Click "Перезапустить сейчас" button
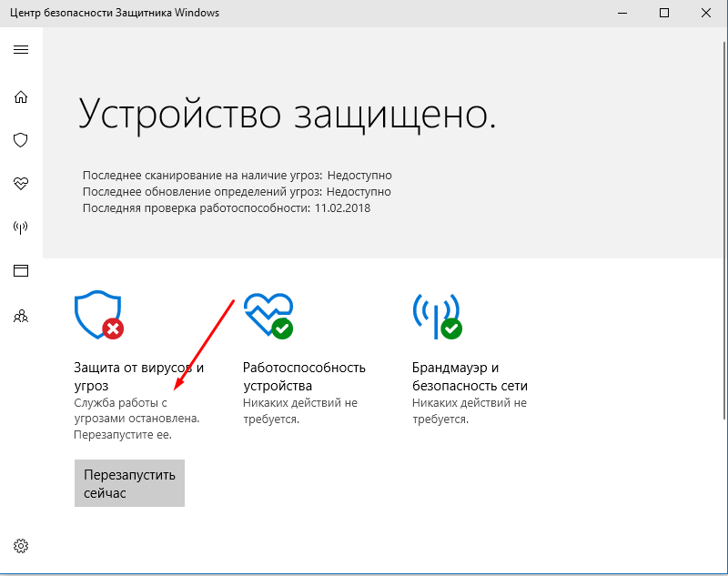This screenshot has width=728, height=576. pyautogui.click(x=129, y=483)
